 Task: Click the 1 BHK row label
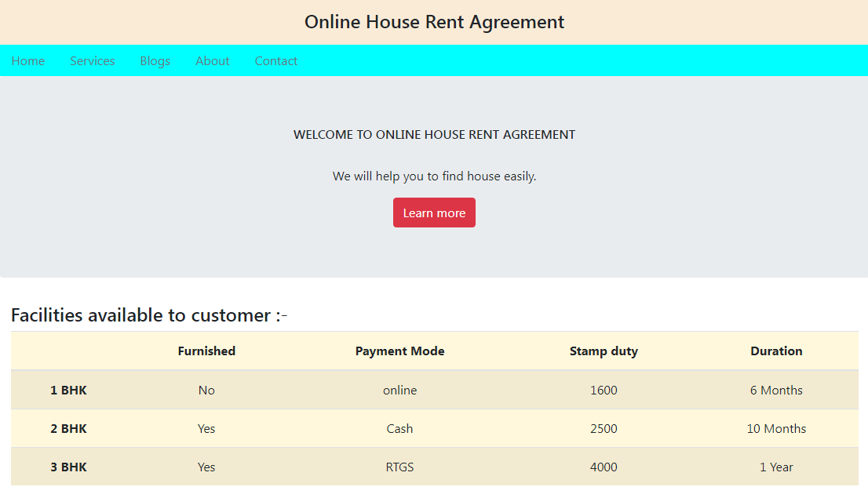(x=68, y=390)
